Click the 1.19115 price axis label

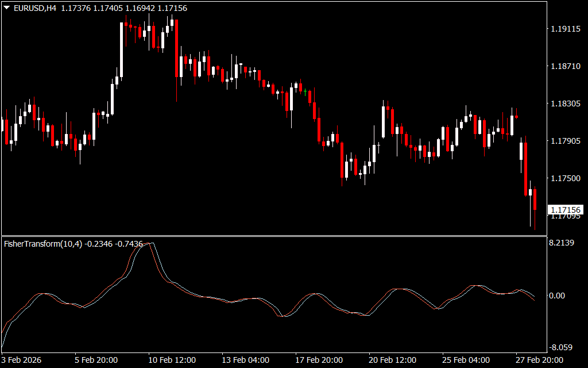(x=566, y=29)
